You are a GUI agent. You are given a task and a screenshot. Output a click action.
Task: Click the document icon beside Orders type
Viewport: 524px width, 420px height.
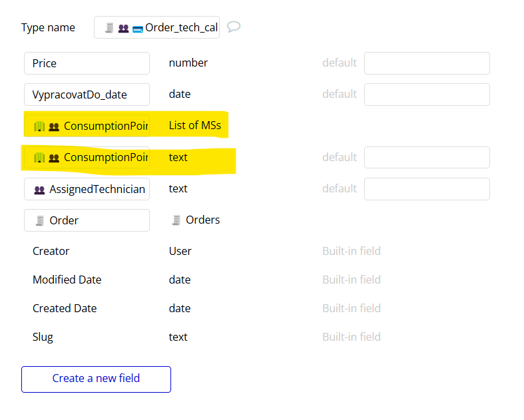176,220
